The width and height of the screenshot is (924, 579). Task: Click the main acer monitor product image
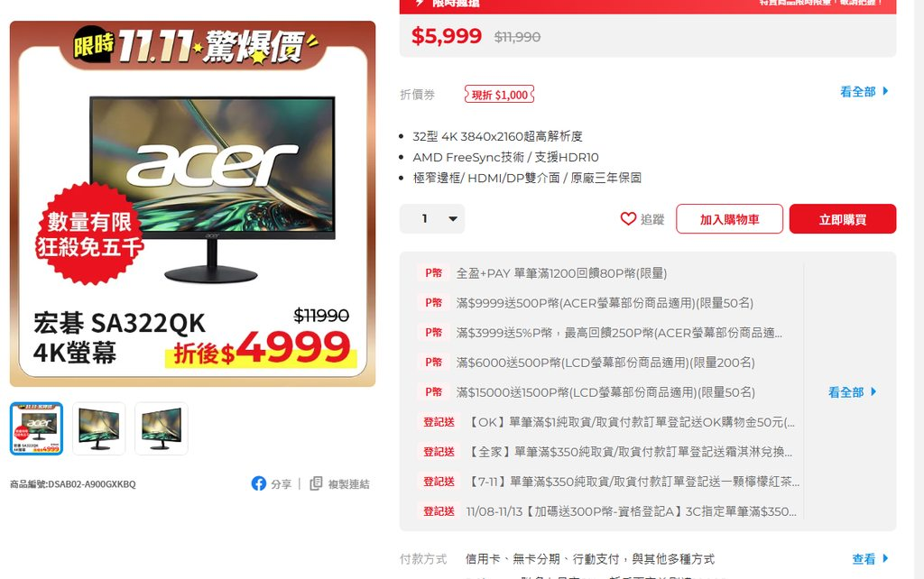pos(193,204)
